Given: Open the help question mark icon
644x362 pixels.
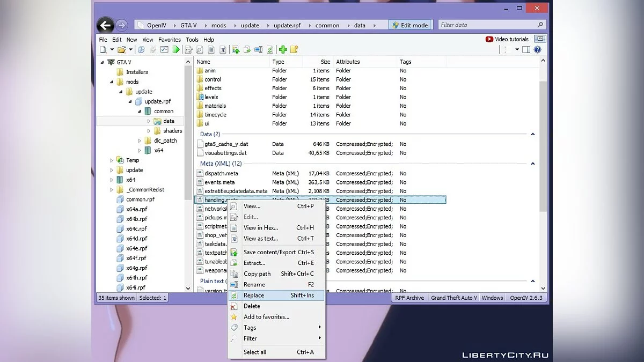Looking at the screenshot, I should [537, 50].
